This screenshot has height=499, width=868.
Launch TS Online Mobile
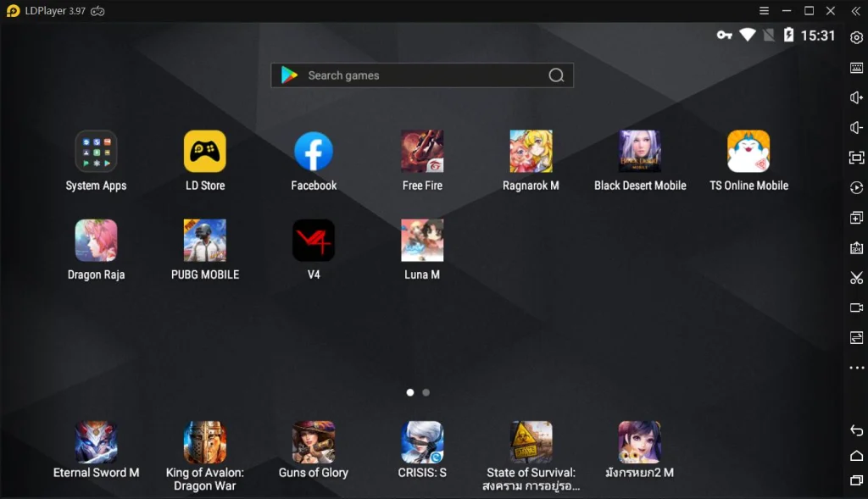tap(748, 152)
